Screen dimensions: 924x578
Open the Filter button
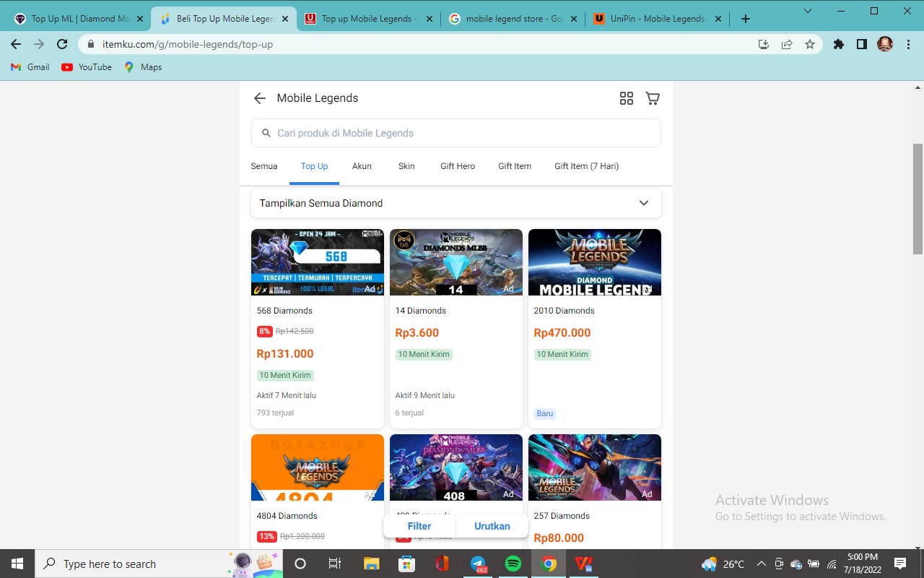pyautogui.click(x=419, y=526)
